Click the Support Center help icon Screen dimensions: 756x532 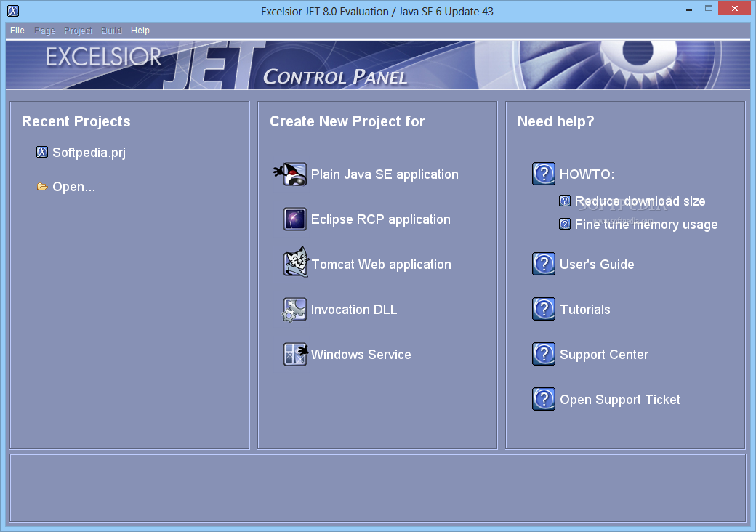(x=544, y=354)
